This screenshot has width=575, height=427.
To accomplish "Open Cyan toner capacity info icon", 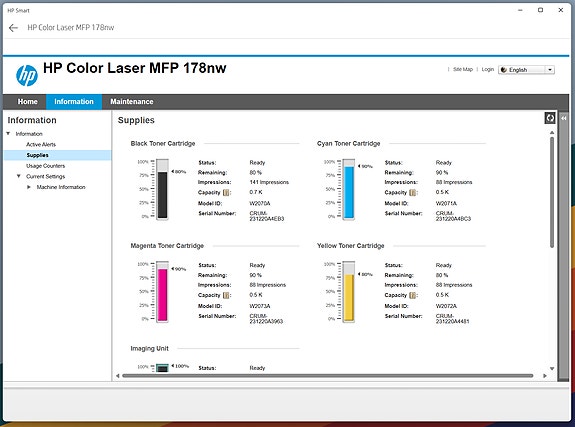I will tap(413, 193).
